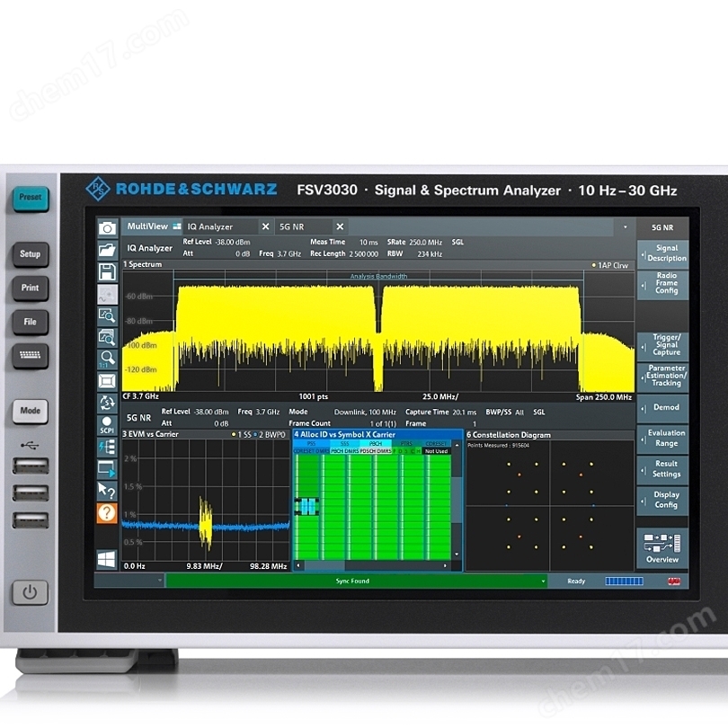
Task: Click the Rec Length 2 500 000 value
Action: (x=363, y=254)
